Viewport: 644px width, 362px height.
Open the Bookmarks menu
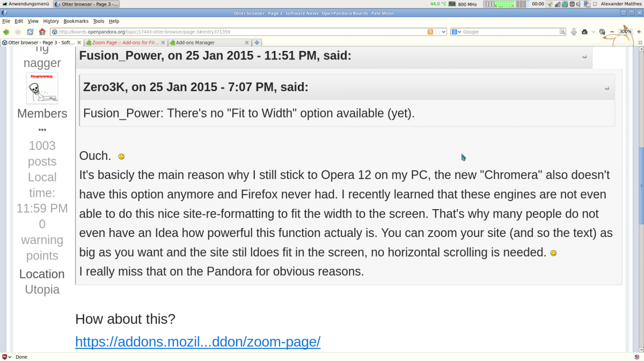[x=76, y=21]
